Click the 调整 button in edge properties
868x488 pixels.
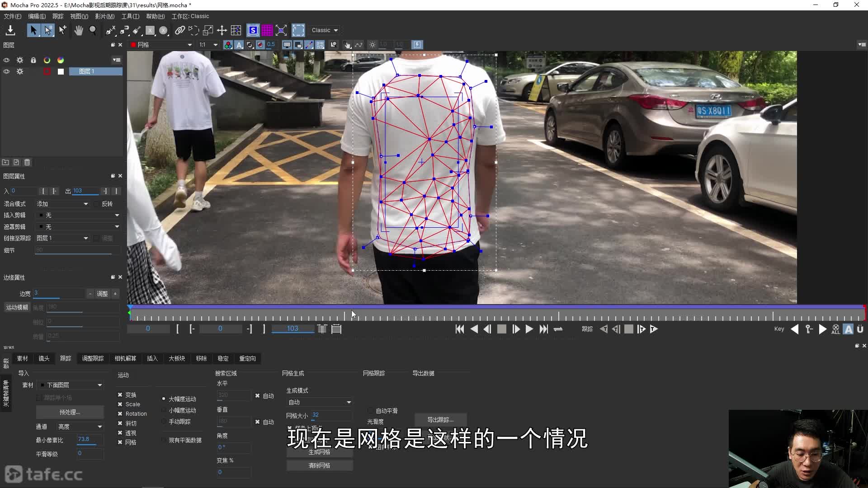point(103,294)
